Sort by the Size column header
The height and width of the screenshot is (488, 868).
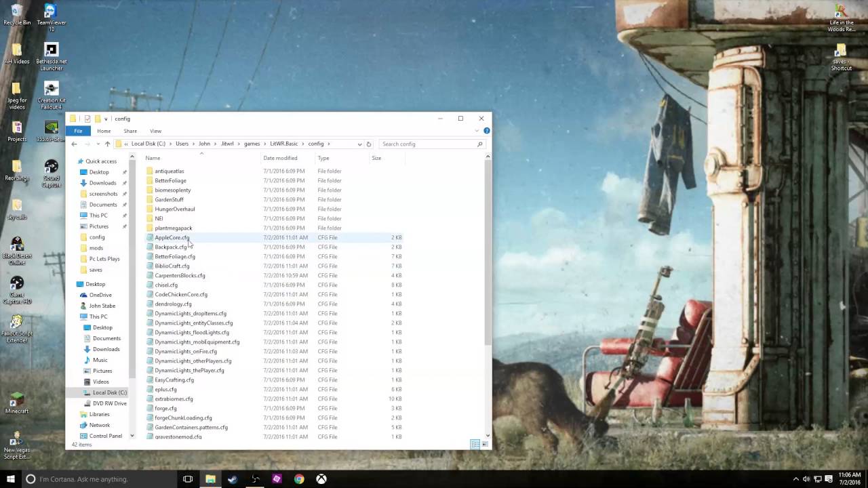point(387,158)
